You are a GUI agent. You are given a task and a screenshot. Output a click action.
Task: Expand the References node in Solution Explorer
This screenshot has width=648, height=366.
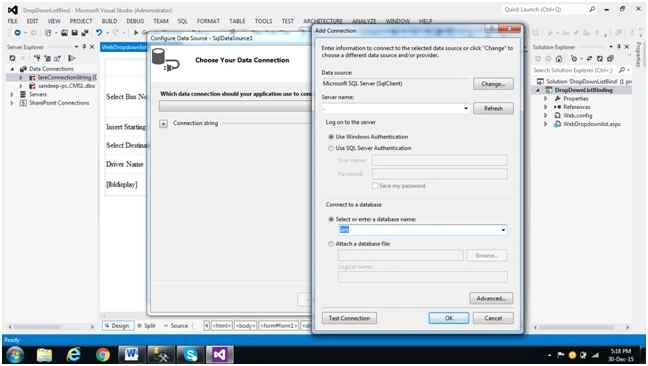[x=546, y=107]
